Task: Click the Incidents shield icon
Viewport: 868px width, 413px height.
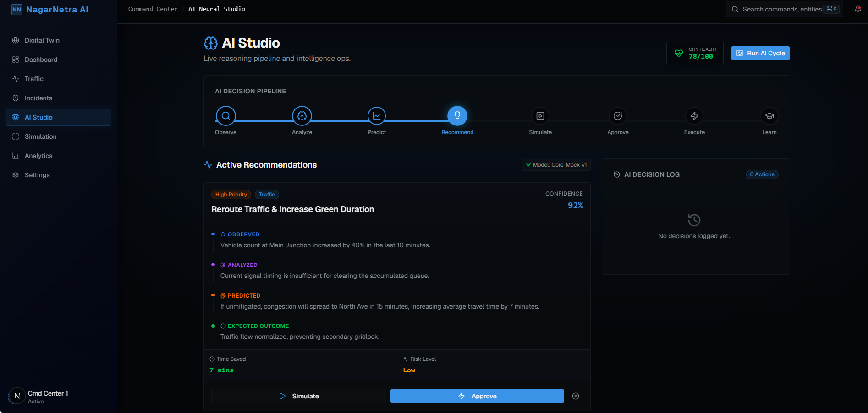Action: pyautogui.click(x=16, y=98)
